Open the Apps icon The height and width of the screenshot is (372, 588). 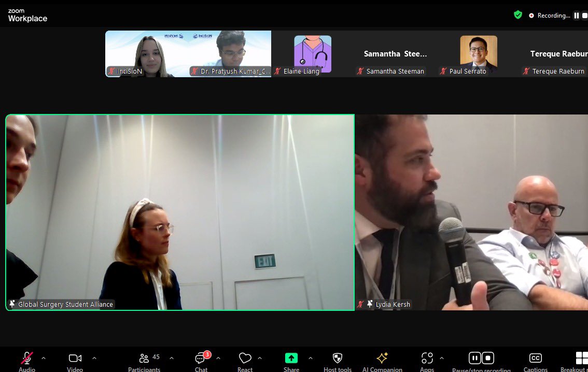(427, 358)
